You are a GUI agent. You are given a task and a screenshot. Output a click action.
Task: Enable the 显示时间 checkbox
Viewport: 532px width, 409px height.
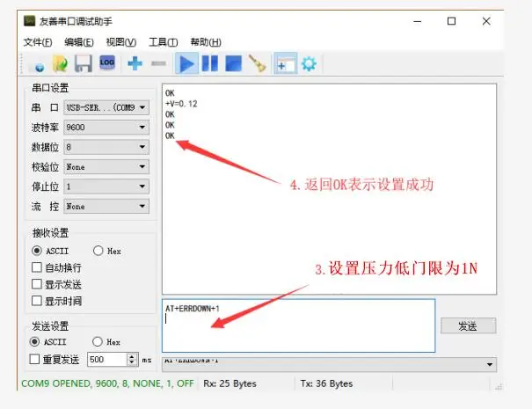click(37, 301)
